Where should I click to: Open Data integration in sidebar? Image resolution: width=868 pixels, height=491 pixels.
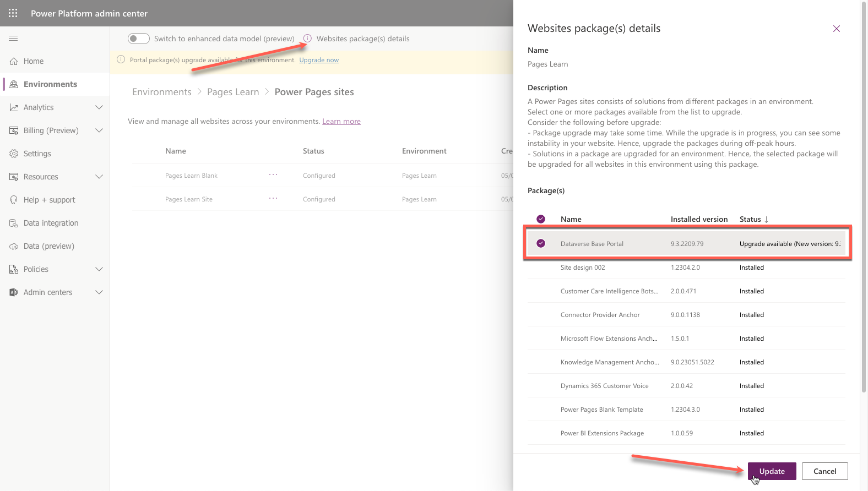click(55, 223)
